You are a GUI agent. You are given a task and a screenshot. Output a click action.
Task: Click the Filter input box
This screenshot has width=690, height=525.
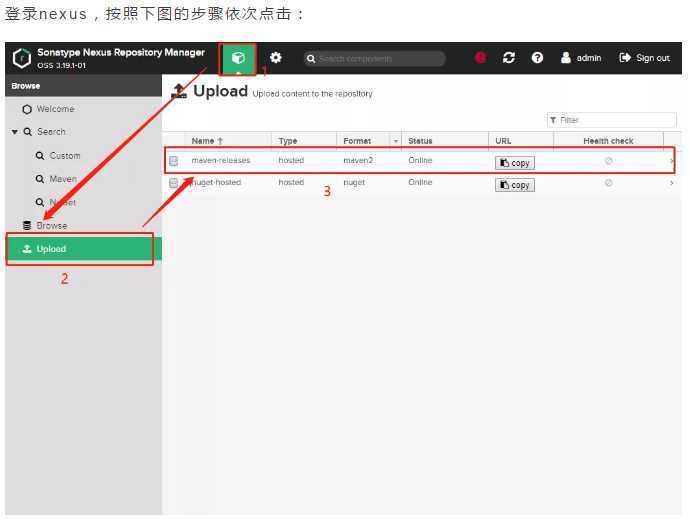coord(612,120)
